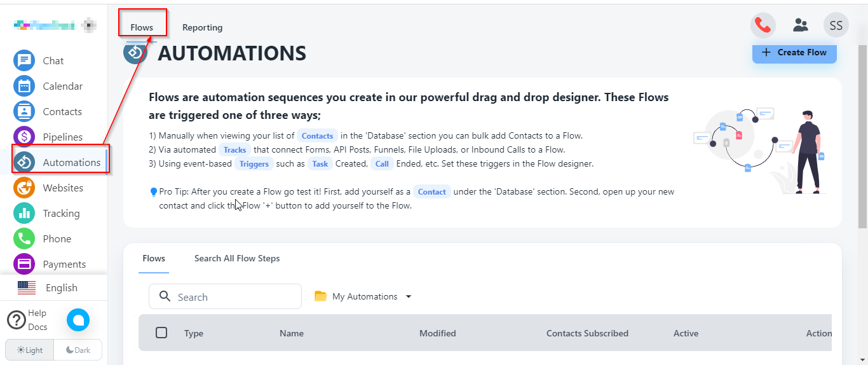Open the Tracking chart icon
Image resolution: width=868 pixels, height=365 pixels.
point(24,214)
